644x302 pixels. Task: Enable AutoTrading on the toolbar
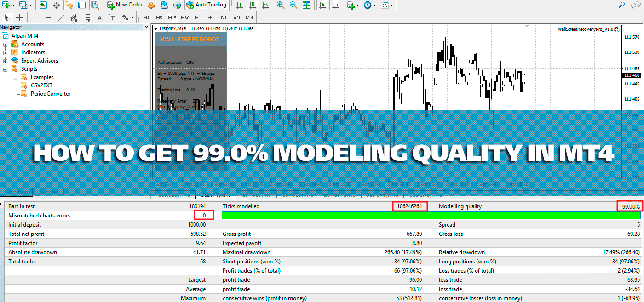click(207, 5)
